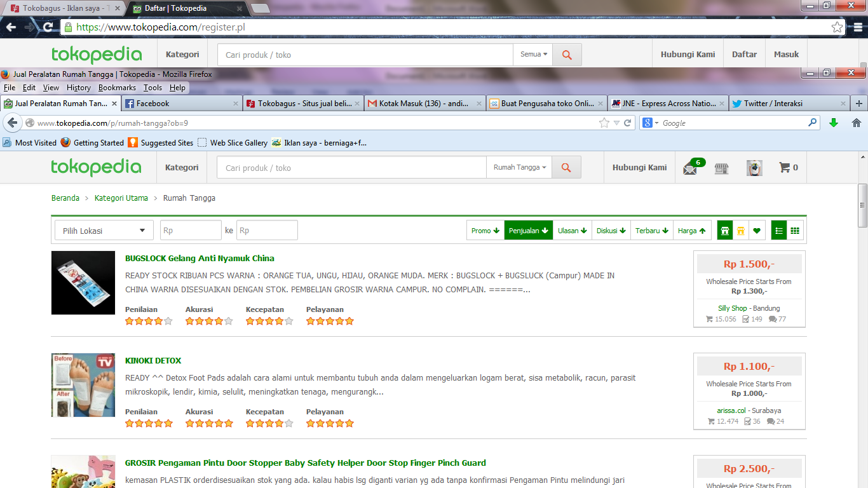
Task: Open Firefox View menu
Action: (51, 88)
